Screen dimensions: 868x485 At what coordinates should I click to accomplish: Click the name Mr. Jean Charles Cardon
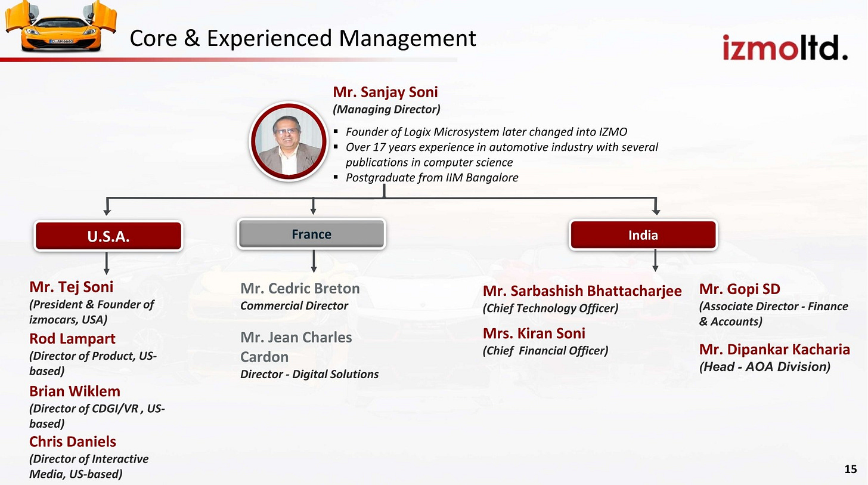(x=296, y=347)
